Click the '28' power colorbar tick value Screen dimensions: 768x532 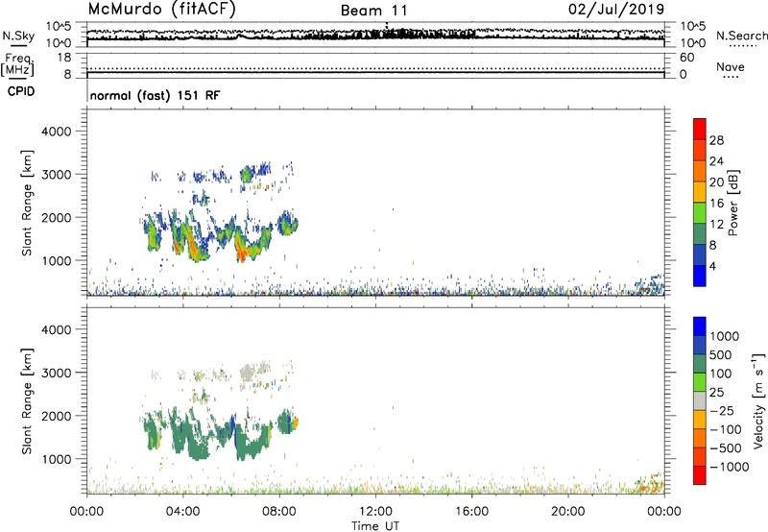[716, 140]
